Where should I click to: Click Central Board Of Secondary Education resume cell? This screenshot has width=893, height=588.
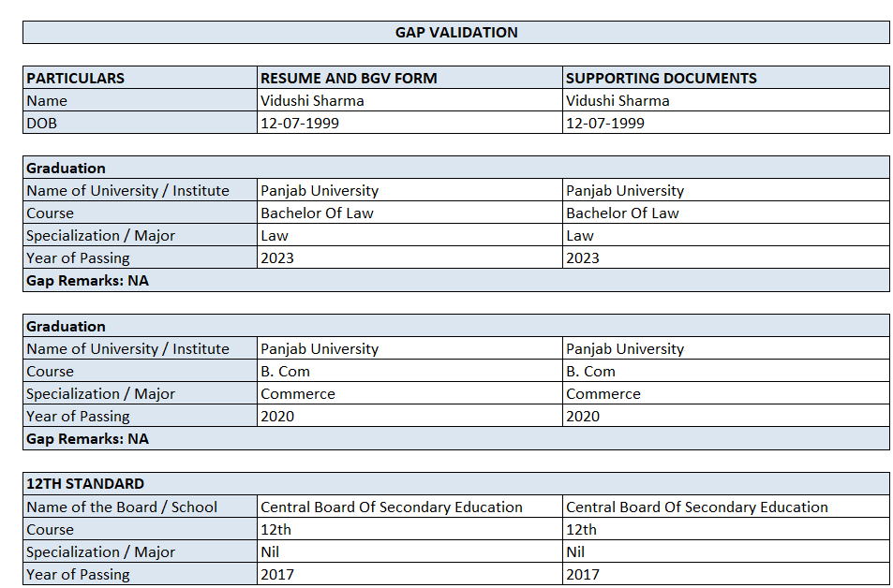coord(409,507)
